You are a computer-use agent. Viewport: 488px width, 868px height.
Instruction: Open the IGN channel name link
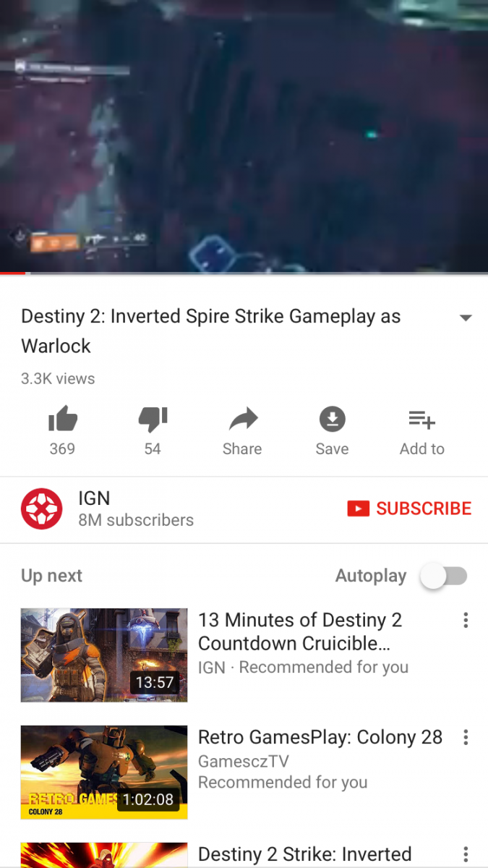[94, 498]
